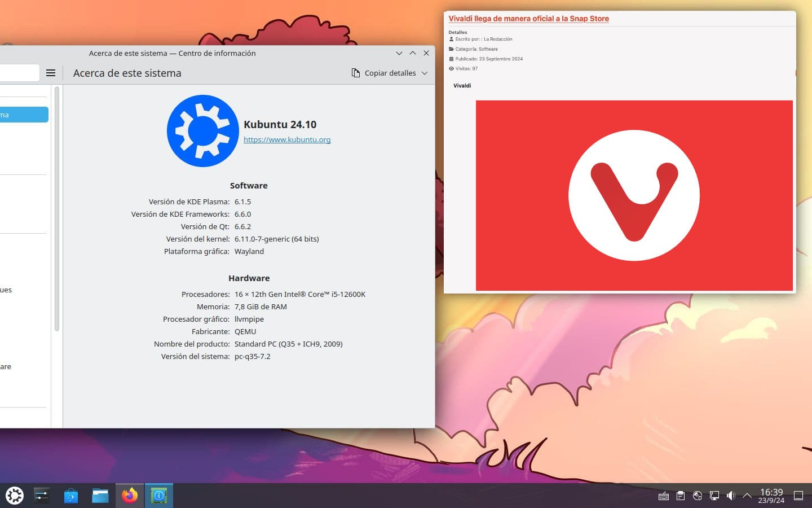This screenshot has width=812, height=508.
Task: Minimize the Info Center window
Action: (x=399, y=53)
